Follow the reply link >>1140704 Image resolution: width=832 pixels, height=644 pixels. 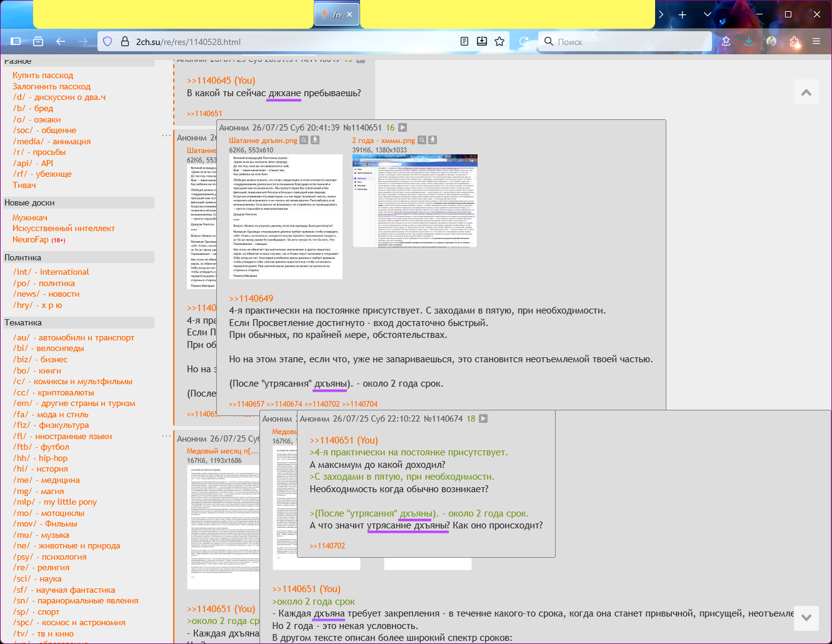(x=359, y=404)
